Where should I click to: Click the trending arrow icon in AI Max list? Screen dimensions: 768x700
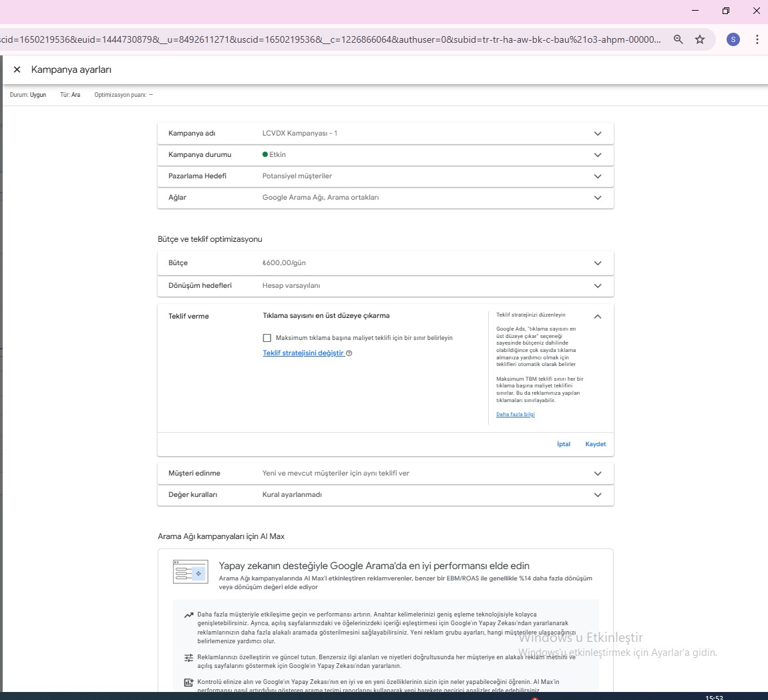[188, 615]
